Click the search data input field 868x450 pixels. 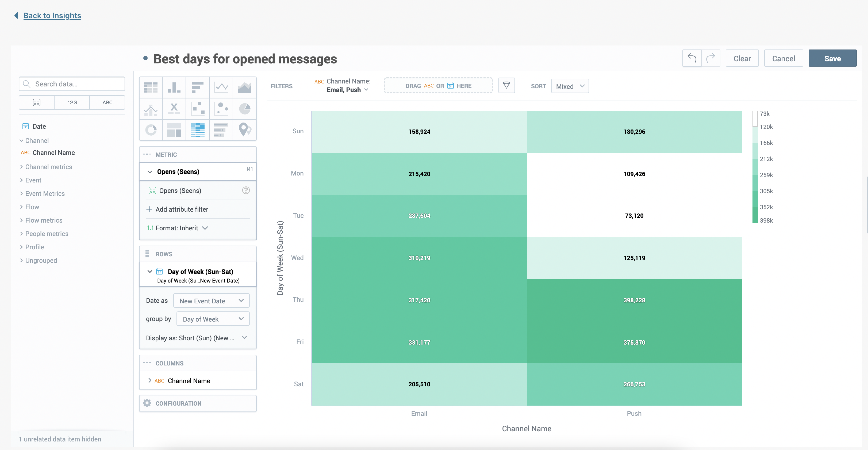pyautogui.click(x=72, y=83)
